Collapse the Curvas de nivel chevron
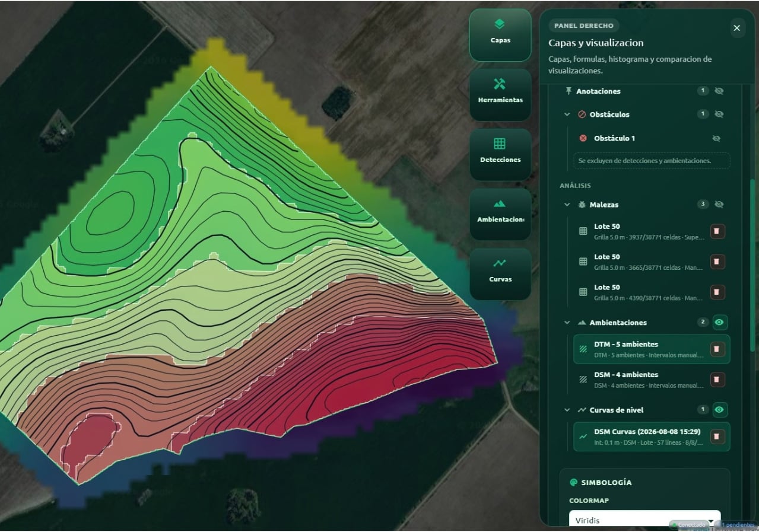Screen dimensions: 759x532 click(567, 410)
